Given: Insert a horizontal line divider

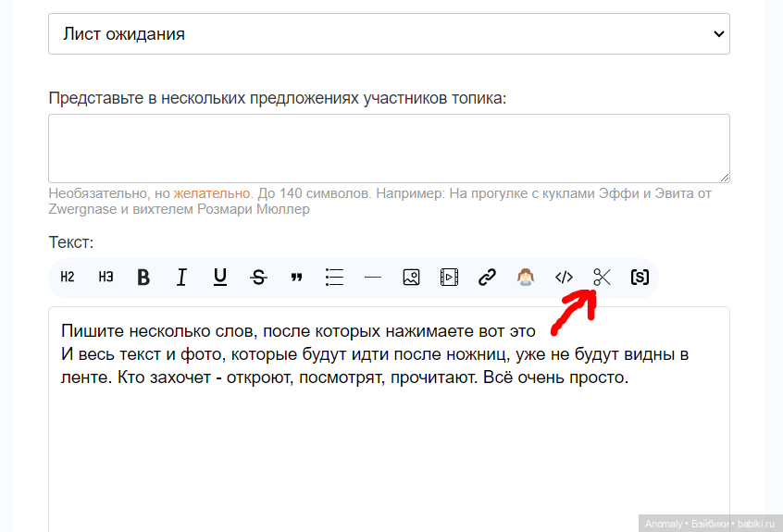Looking at the screenshot, I should coord(373,277).
